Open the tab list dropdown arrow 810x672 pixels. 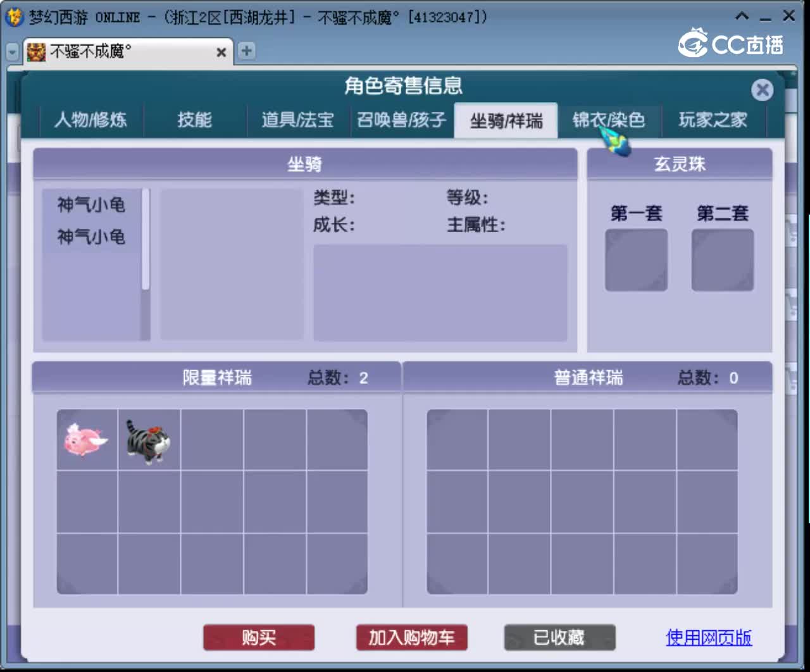pos(12,52)
